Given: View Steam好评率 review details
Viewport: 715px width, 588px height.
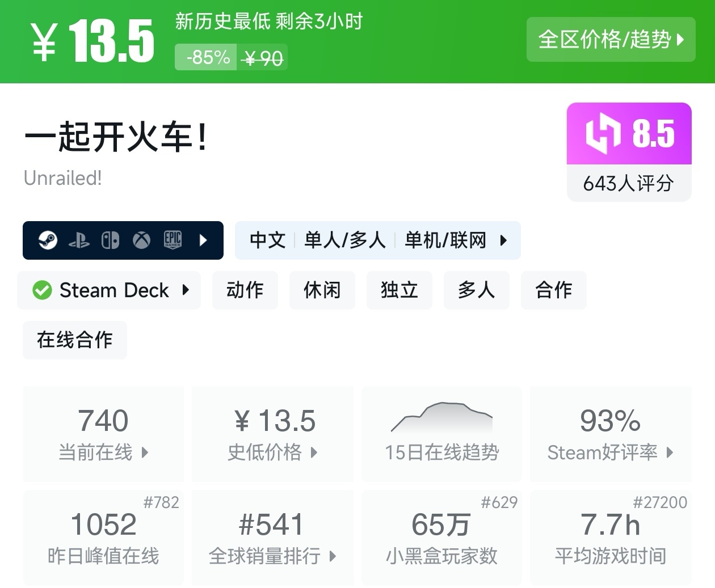Looking at the screenshot, I should [611, 434].
